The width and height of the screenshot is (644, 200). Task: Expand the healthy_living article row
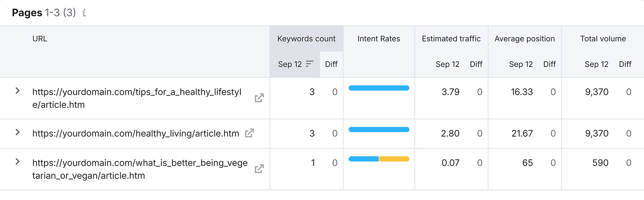click(x=17, y=132)
